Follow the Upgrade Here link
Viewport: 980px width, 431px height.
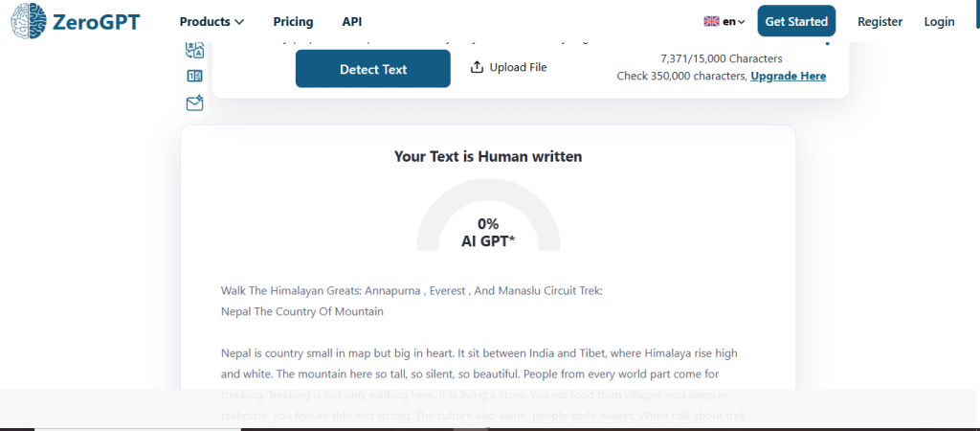point(789,77)
